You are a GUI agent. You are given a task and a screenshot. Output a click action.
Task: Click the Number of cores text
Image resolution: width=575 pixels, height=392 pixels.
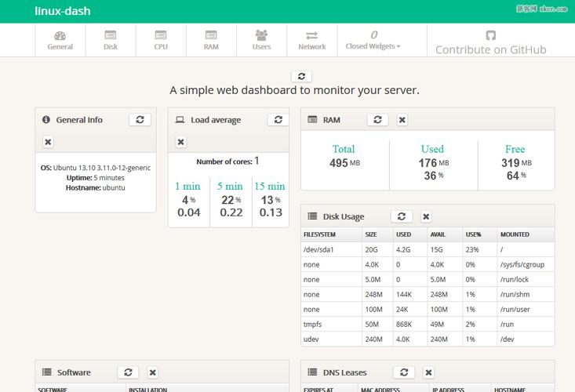[227, 162]
